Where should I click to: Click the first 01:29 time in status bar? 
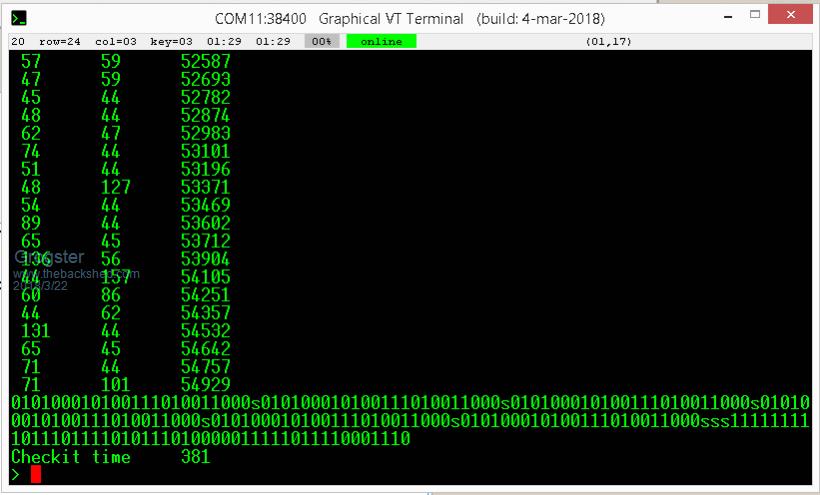[x=221, y=41]
